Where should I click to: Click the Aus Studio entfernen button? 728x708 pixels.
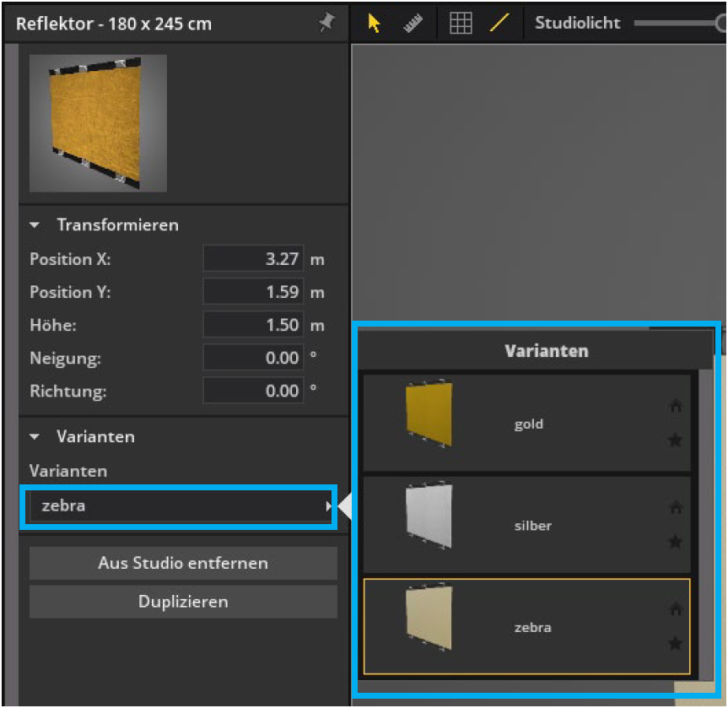[x=183, y=563]
